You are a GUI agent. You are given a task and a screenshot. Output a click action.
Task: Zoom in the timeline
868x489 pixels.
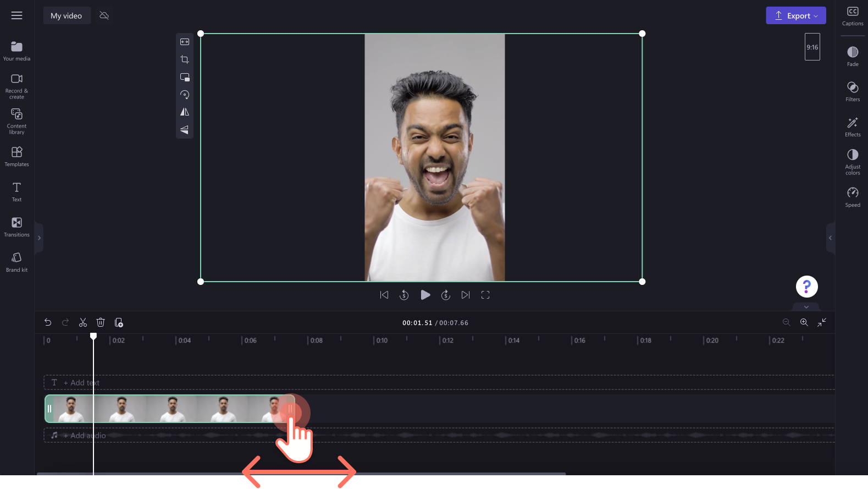point(804,322)
